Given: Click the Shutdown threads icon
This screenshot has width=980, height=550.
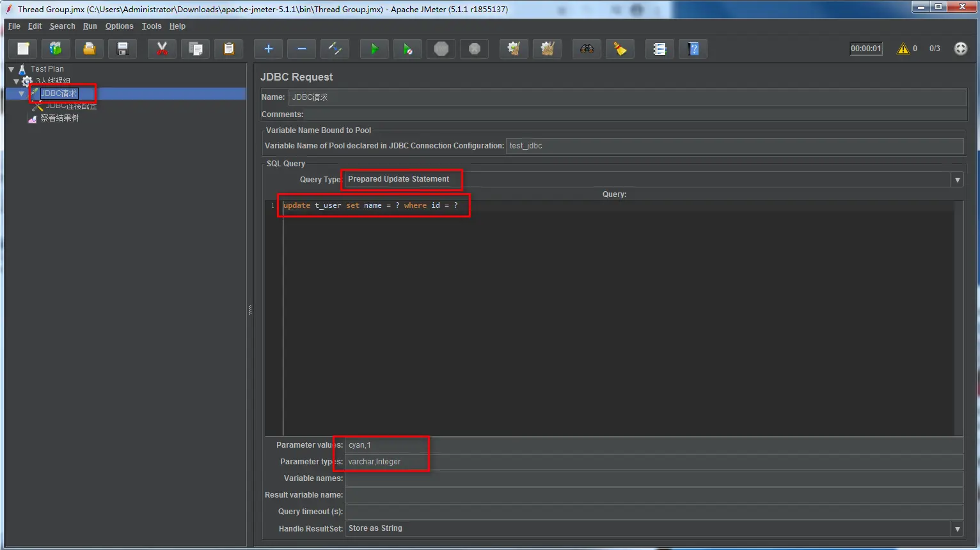Looking at the screenshot, I should 475,49.
